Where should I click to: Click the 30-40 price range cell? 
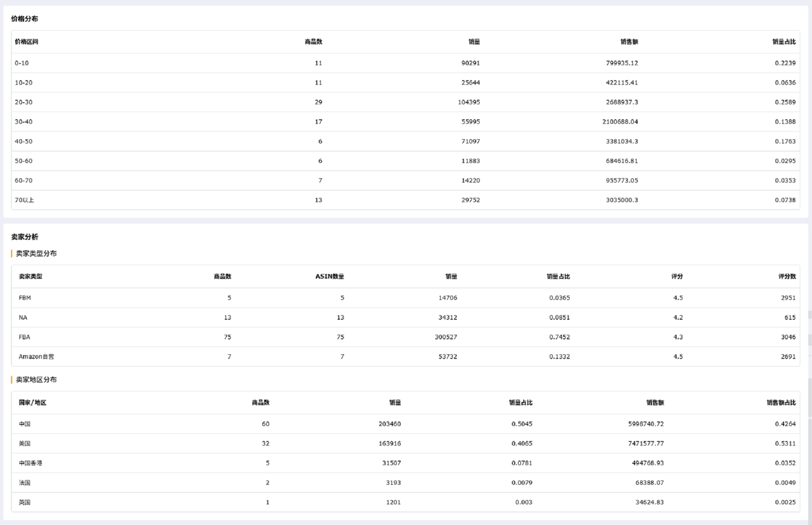(23, 122)
